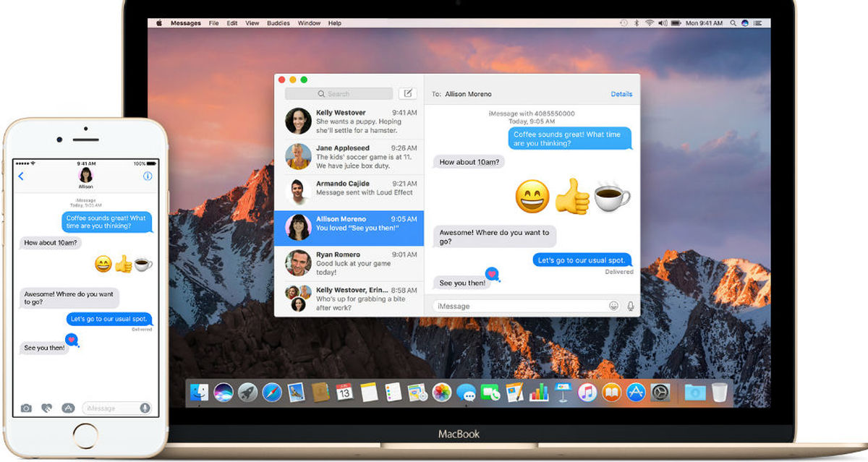Open Photos from the Dock
This screenshot has width=868, height=462.
(x=442, y=393)
